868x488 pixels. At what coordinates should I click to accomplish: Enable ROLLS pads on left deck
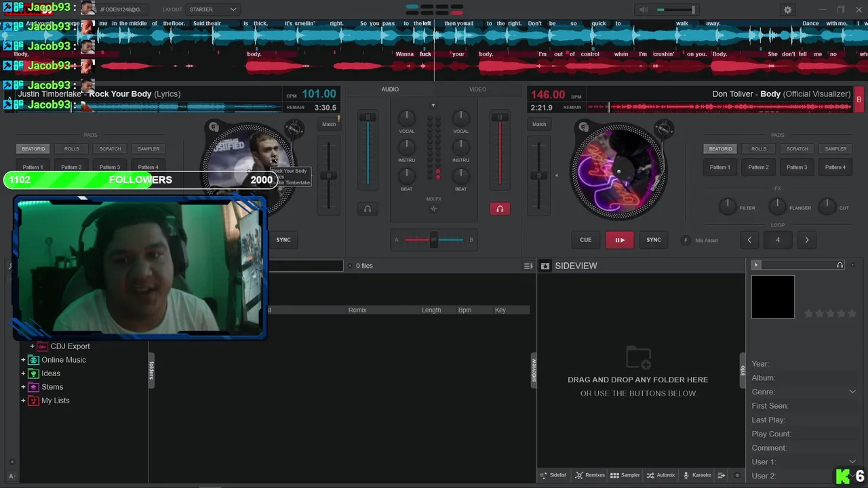72,148
